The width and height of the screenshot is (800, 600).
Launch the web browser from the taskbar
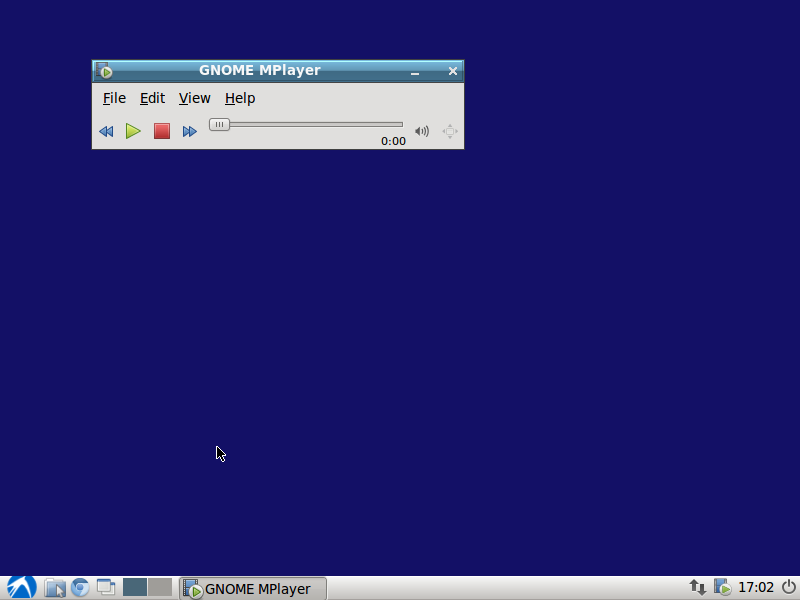point(80,588)
